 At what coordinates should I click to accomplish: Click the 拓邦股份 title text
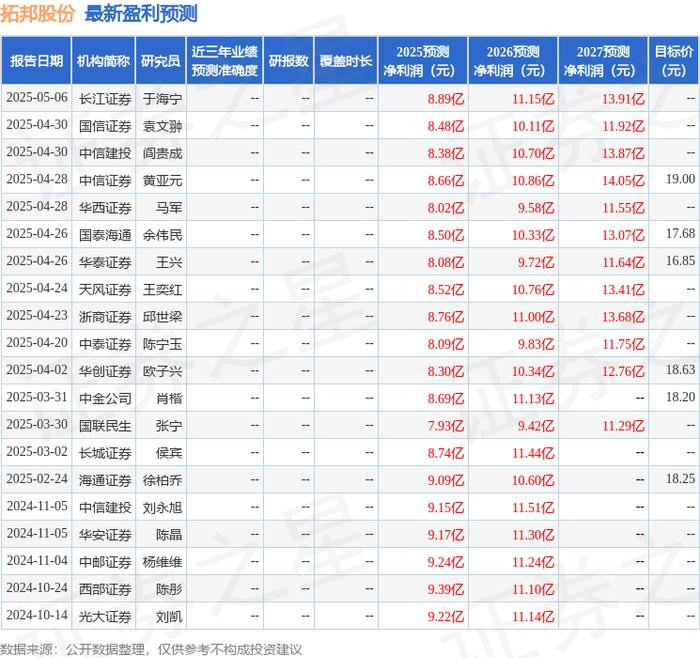click(37, 13)
